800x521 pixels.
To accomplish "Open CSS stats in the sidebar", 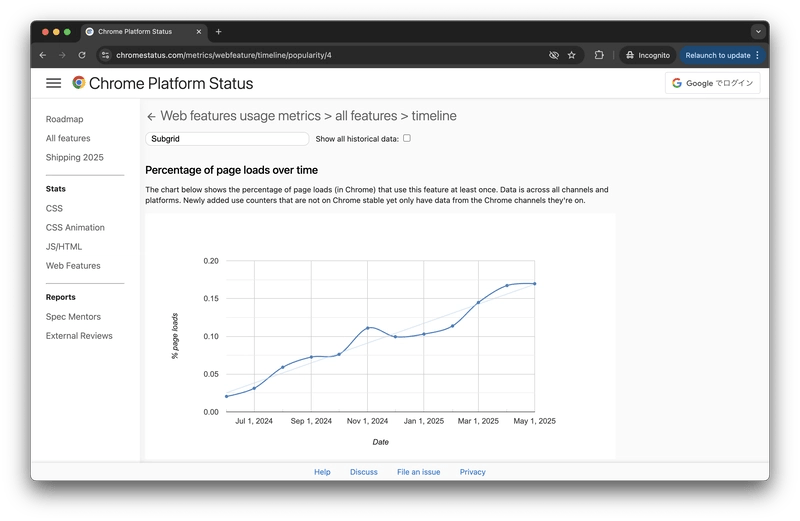I will tap(54, 208).
